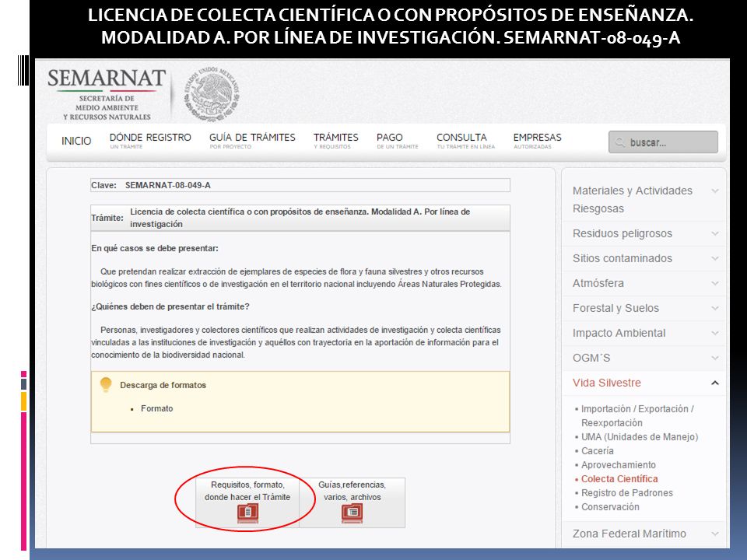Click the SEMARNAT logo
The image size is (747, 560).
click(x=107, y=94)
